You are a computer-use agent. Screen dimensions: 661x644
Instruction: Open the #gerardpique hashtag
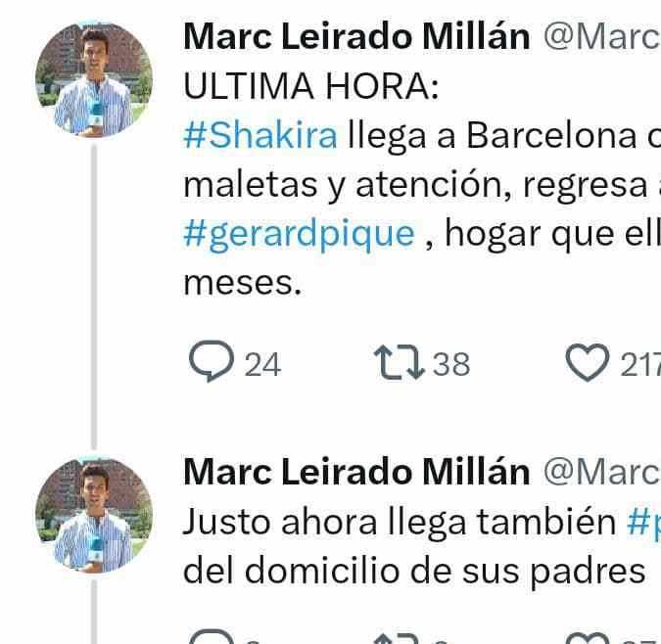pyautogui.click(x=299, y=235)
